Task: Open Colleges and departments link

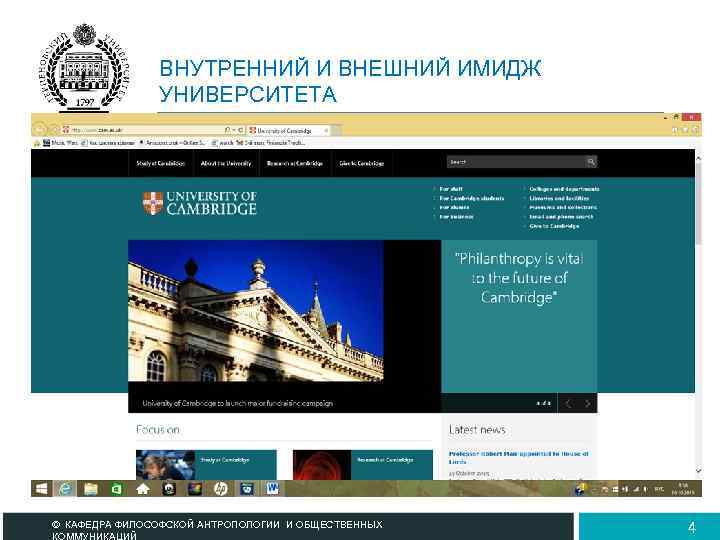Action: [564, 189]
